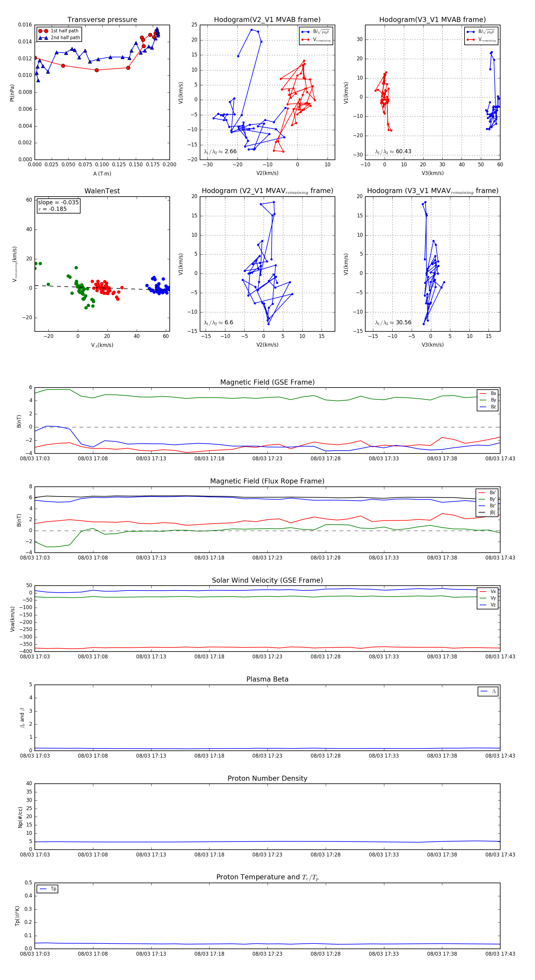The height and width of the screenshot is (980, 535).
Task: Click the Tp legend in Proton Temperature plot
Action: pos(48,889)
